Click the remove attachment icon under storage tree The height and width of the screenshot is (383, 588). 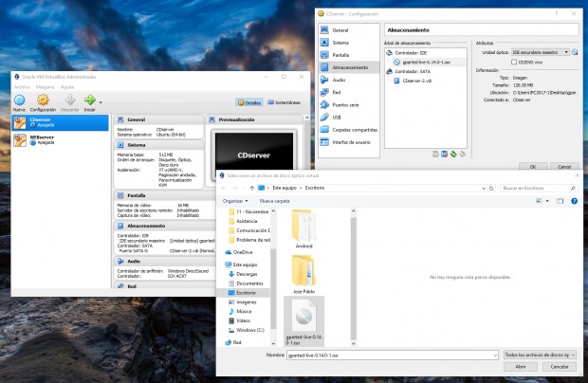pos(463,154)
